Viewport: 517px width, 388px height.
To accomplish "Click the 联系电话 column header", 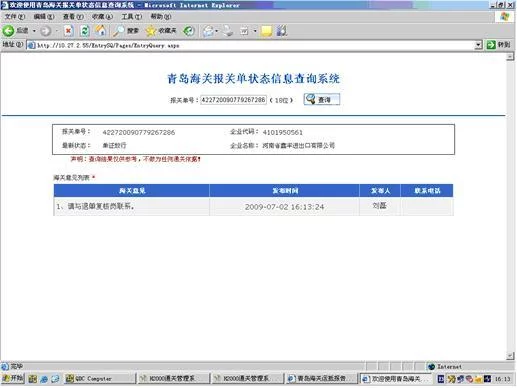I will (427, 191).
